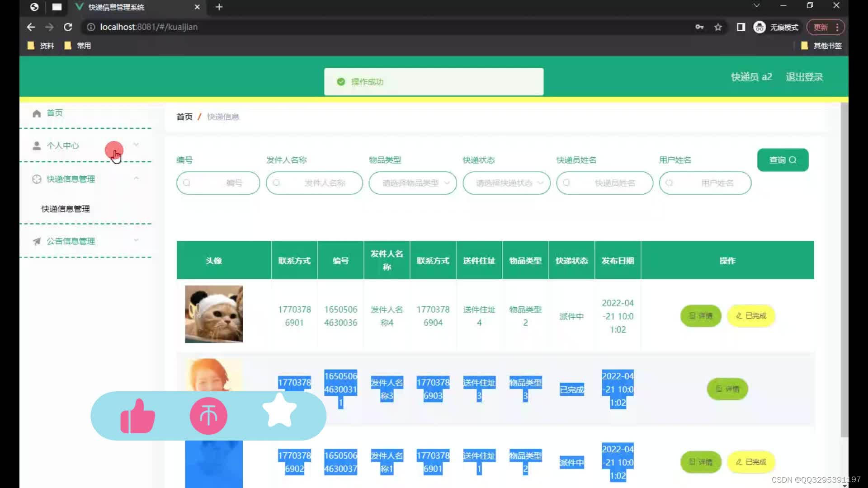This screenshot has width=868, height=488.
Task: Click the 首页 breadcrumb link
Action: click(x=184, y=117)
